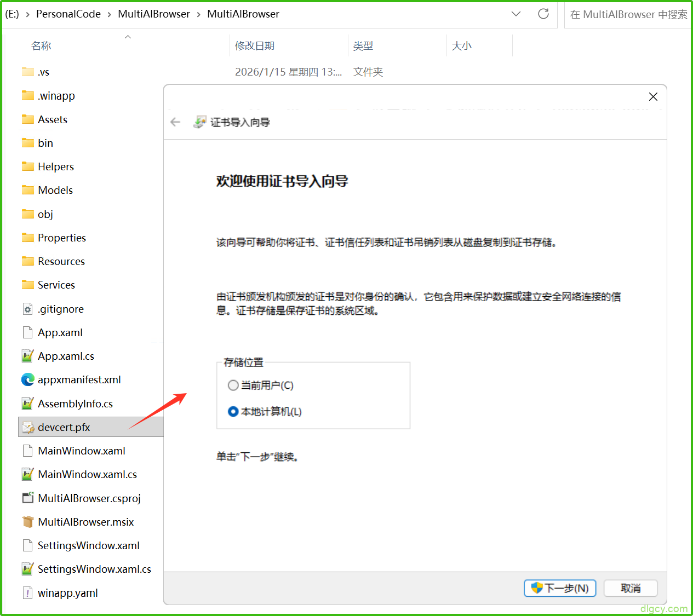This screenshot has height=616, width=693.
Task: Click the MultiAIBrowser.csproj project icon
Action: (27, 498)
